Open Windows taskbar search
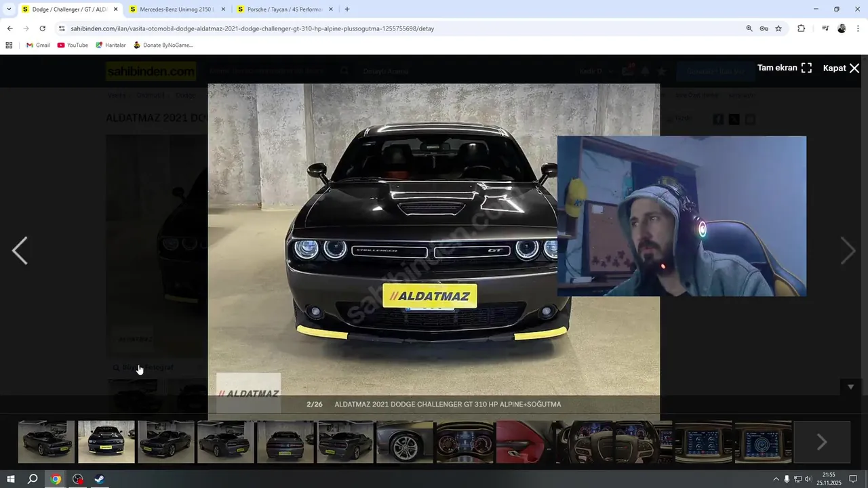868x488 pixels. pyautogui.click(x=33, y=479)
